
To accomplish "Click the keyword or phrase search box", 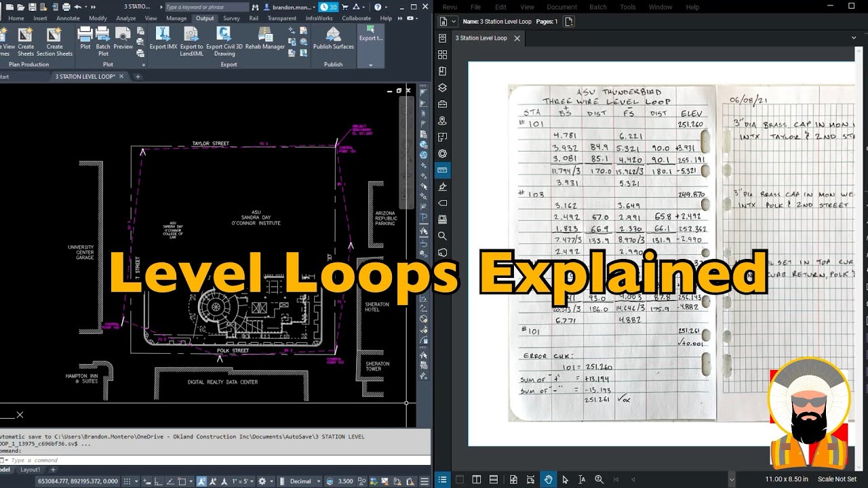I will (207, 7).
